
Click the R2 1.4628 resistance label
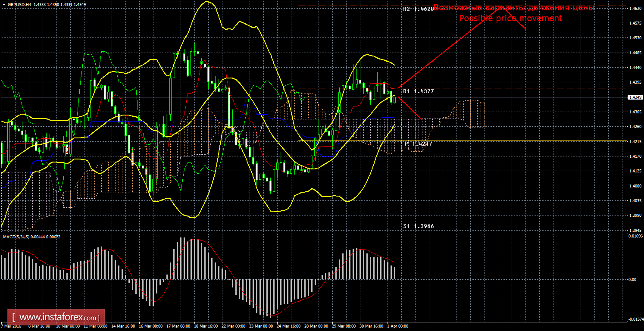click(x=418, y=9)
